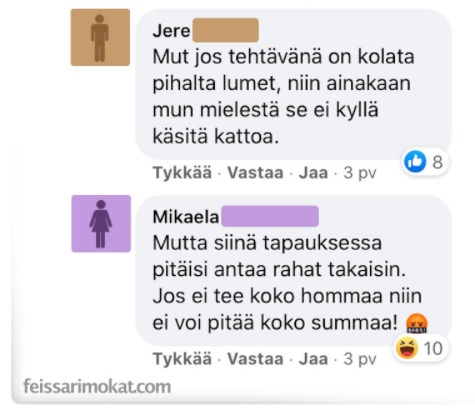The width and height of the screenshot is (475, 413).
Task: Open Jere's comment timestamp 3 pv
Action: (360, 173)
